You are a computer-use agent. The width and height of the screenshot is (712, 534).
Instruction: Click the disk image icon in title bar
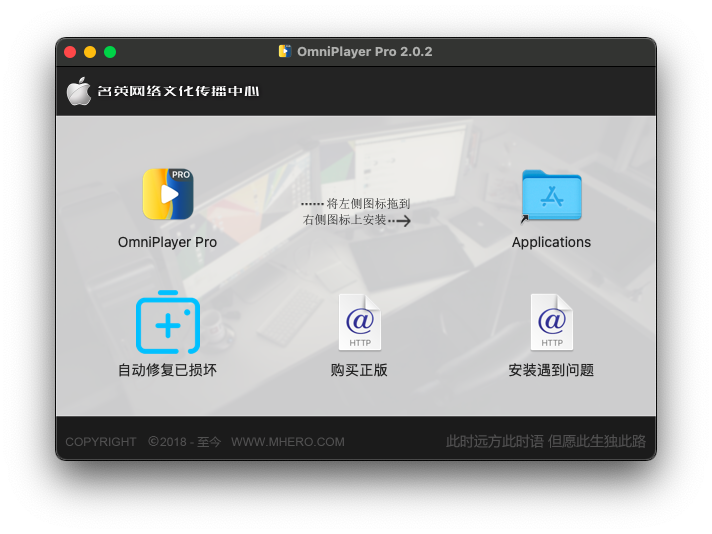(285, 51)
